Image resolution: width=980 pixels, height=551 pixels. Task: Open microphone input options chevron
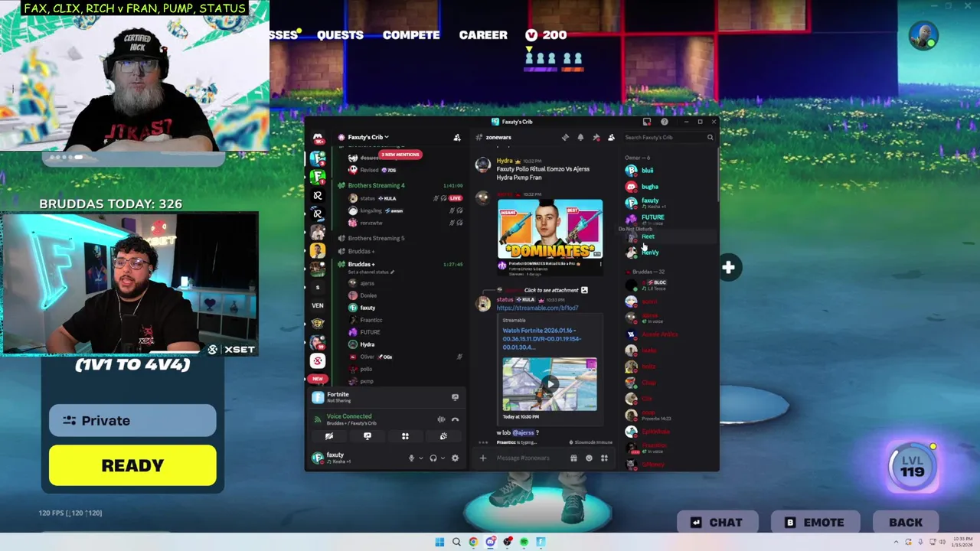click(x=420, y=458)
